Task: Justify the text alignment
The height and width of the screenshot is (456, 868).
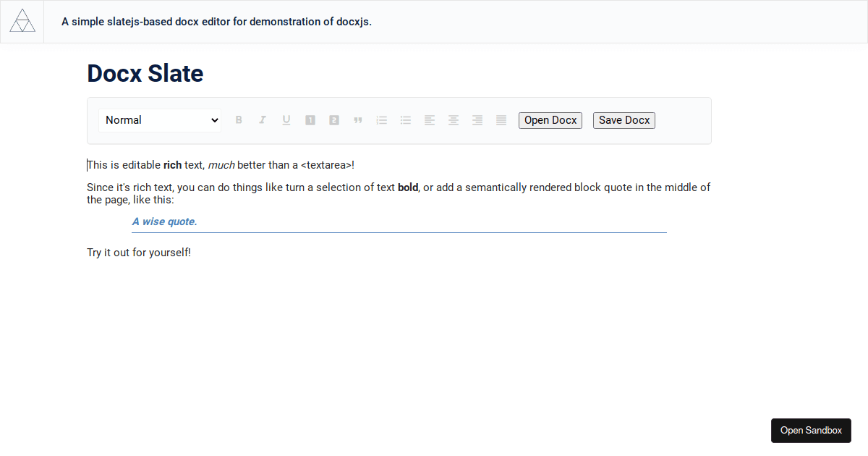Action: 501,120
